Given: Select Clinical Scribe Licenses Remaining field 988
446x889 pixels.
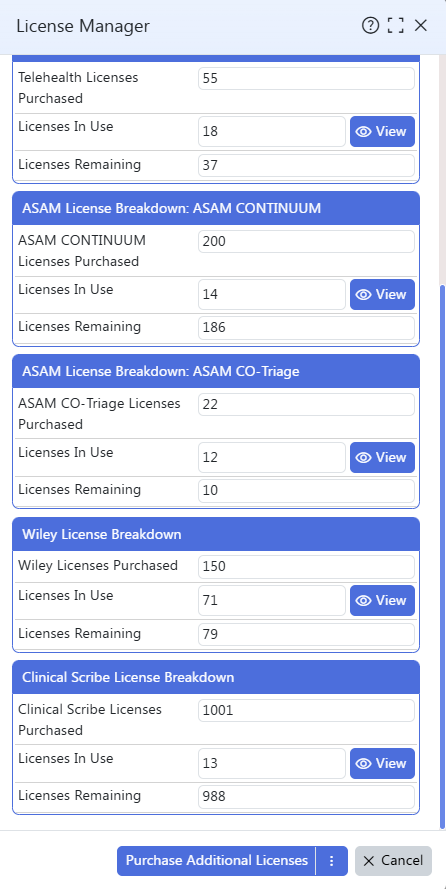Looking at the screenshot, I should 307,797.
